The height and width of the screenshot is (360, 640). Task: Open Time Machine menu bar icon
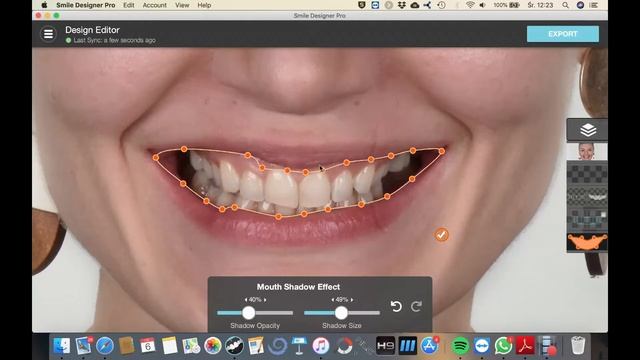[x=441, y=5]
